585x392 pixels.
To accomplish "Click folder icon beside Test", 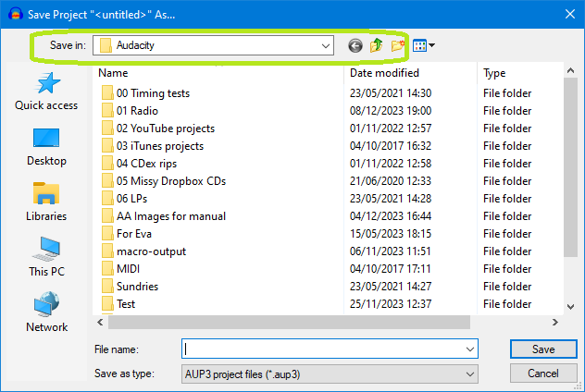I will [107, 303].
